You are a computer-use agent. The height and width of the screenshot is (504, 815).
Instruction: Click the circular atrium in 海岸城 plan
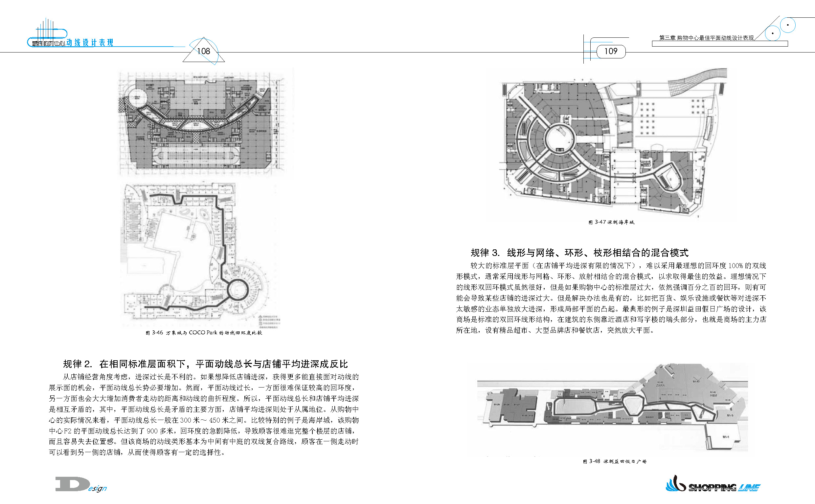pyautogui.click(x=559, y=138)
